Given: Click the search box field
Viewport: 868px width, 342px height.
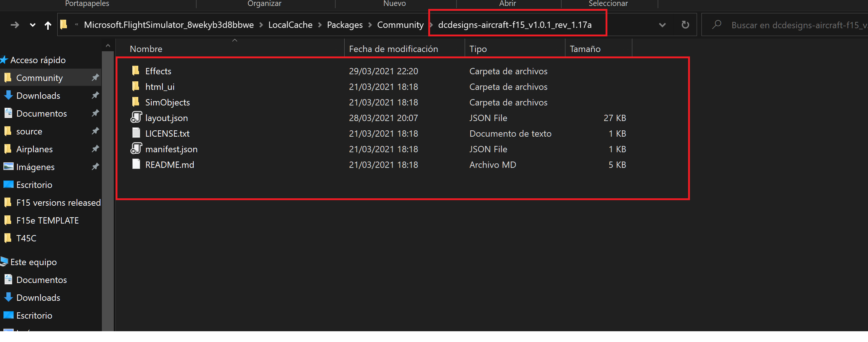Looking at the screenshot, I should pyautogui.click(x=784, y=25).
